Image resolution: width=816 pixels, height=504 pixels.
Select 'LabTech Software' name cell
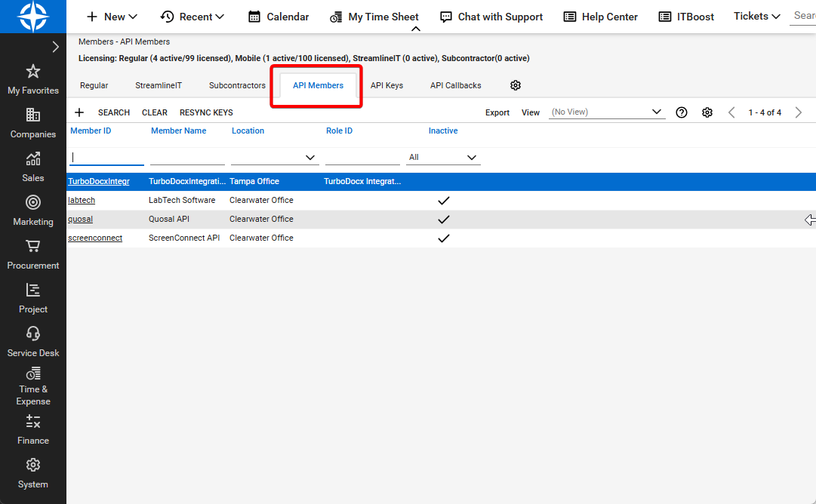pos(182,200)
